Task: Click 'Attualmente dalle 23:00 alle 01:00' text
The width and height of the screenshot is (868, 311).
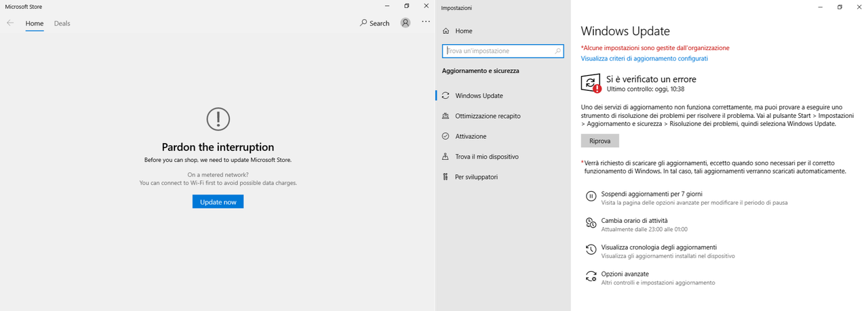Action: (644, 230)
